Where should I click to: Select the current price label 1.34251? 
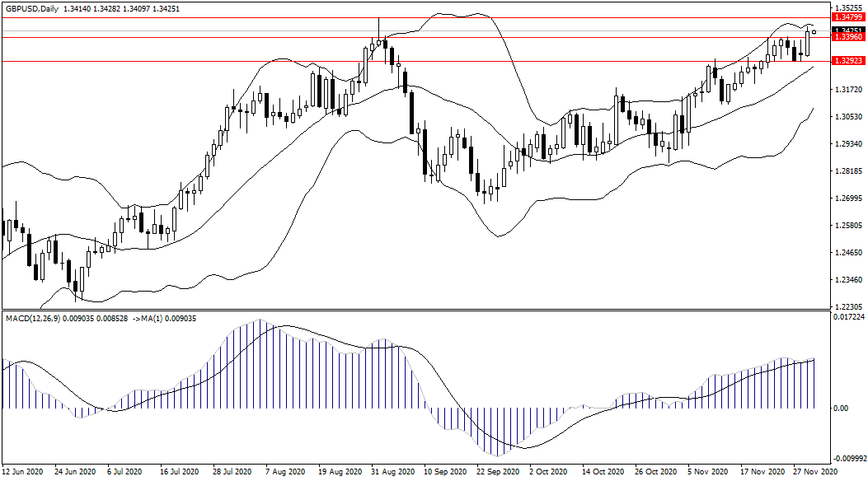click(x=847, y=30)
